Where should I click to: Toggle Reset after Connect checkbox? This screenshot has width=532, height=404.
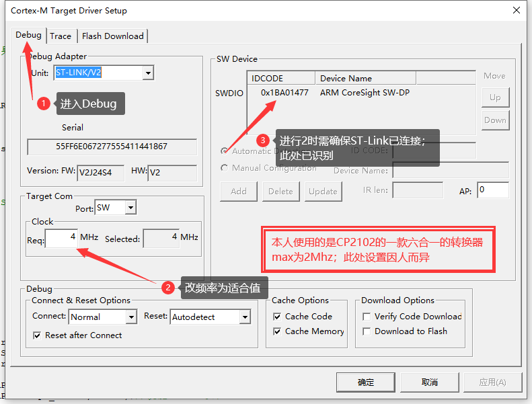[37, 335]
